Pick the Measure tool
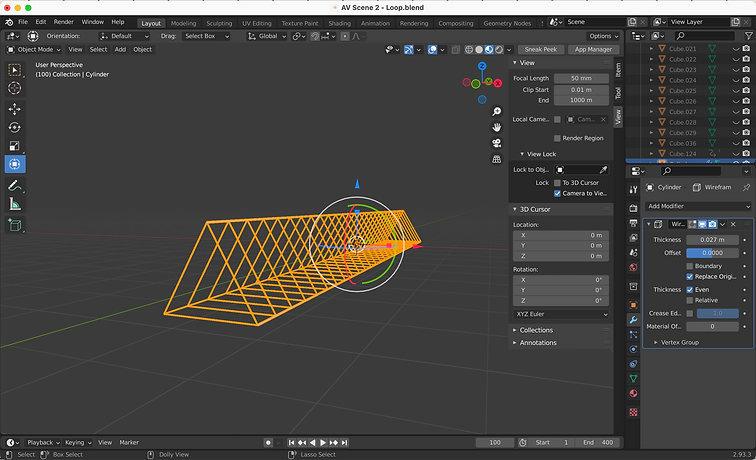The image size is (756, 460). (x=15, y=204)
